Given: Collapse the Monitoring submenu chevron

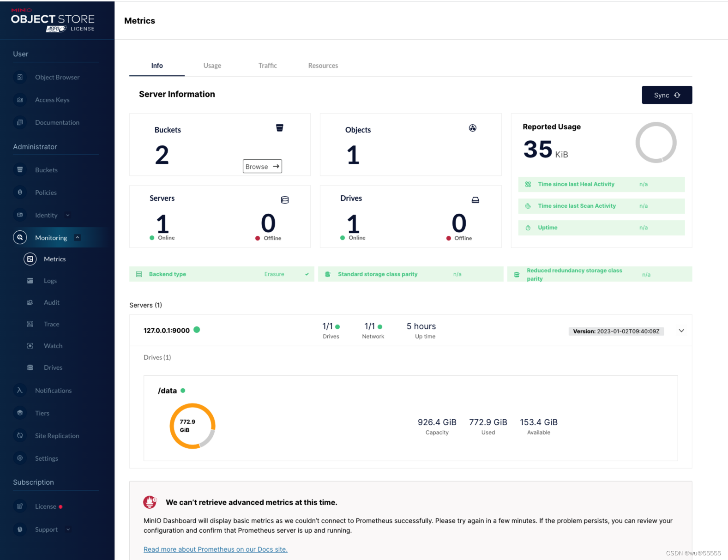Looking at the screenshot, I should [x=78, y=238].
